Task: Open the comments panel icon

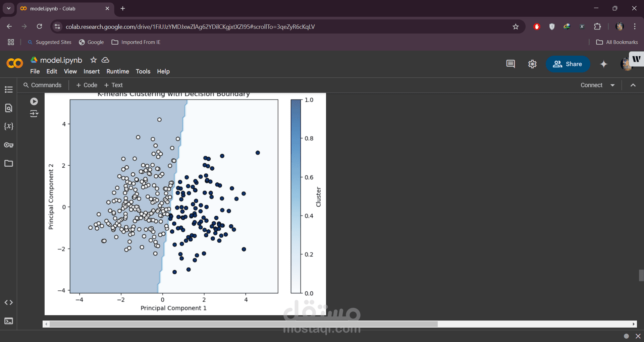Action: pyautogui.click(x=511, y=64)
